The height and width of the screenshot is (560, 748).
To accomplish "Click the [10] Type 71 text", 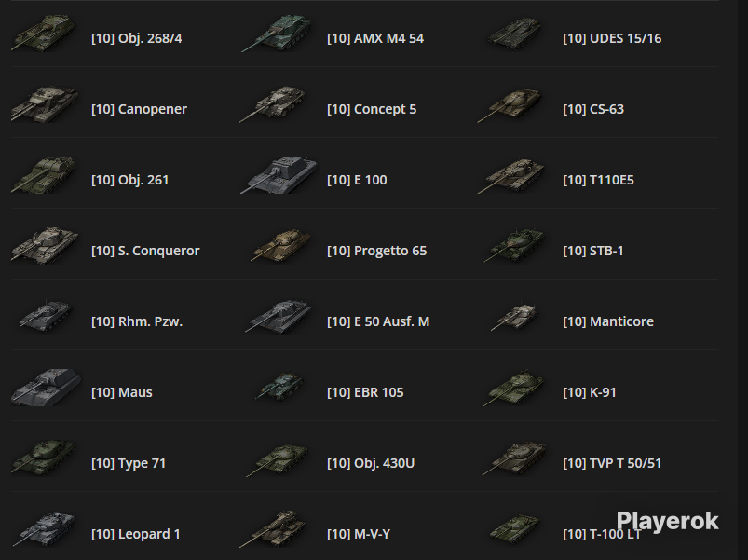I will (x=129, y=463).
